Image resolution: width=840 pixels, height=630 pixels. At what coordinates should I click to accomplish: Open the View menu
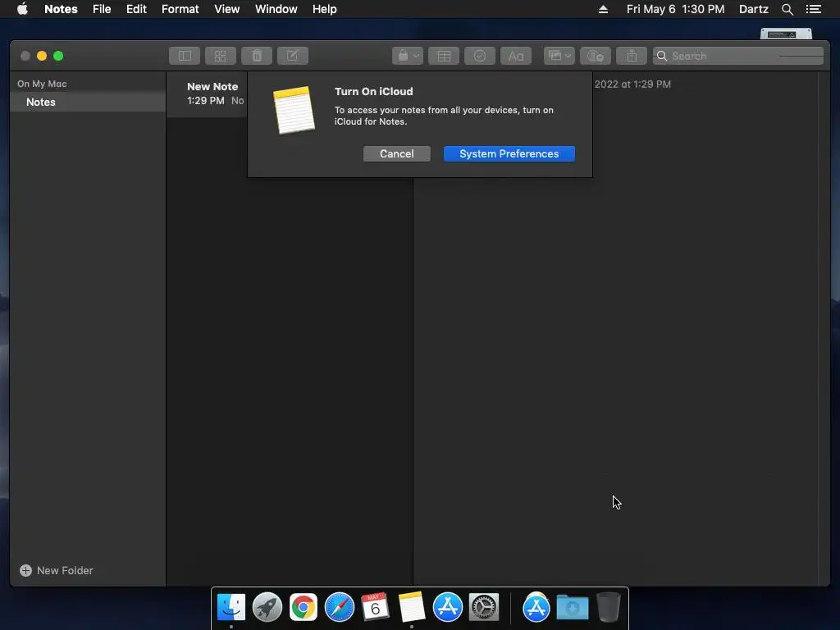226,9
